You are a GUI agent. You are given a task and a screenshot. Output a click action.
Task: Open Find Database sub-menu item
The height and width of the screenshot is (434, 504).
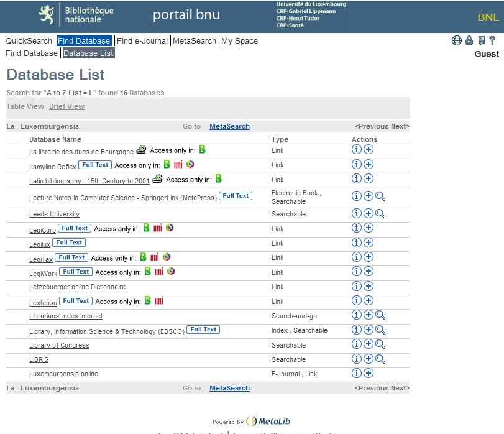(32, 53)
